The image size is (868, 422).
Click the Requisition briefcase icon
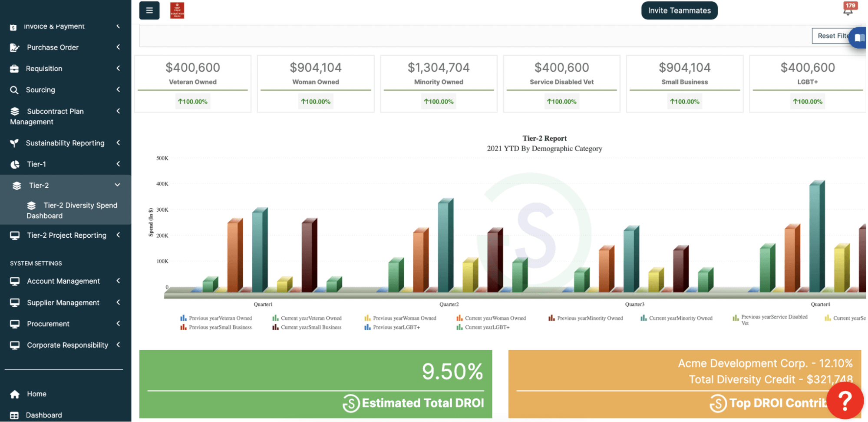[x=14, y=69]
